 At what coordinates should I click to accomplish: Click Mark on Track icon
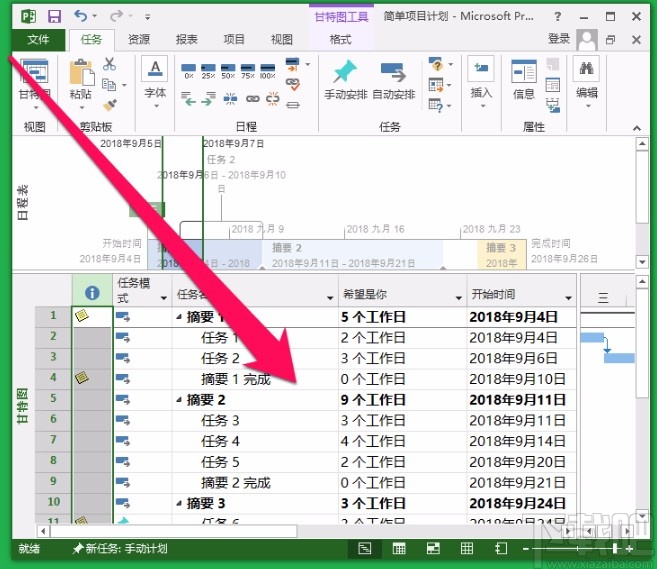tap(292, 65)
